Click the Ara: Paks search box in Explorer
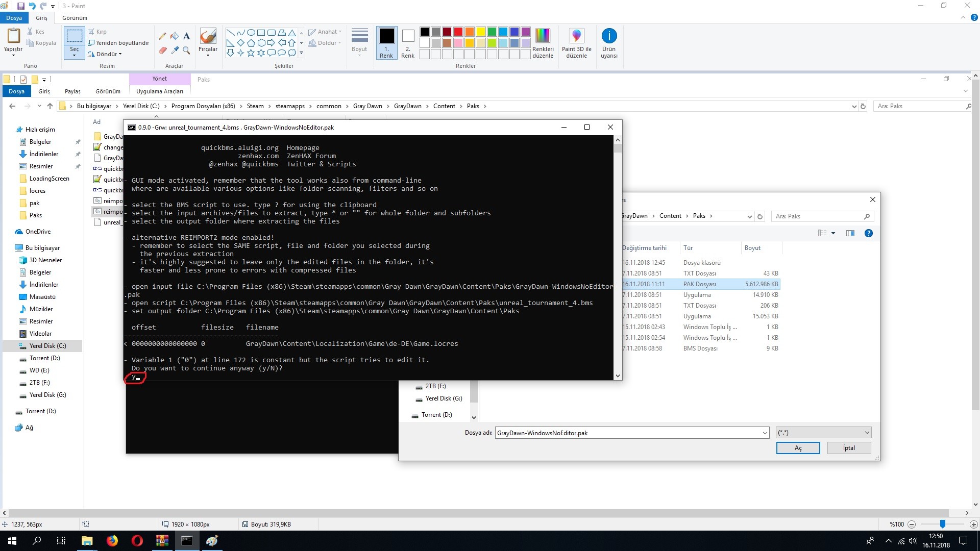The width and height of the screenshot is (980, 551). pos(923,106)
